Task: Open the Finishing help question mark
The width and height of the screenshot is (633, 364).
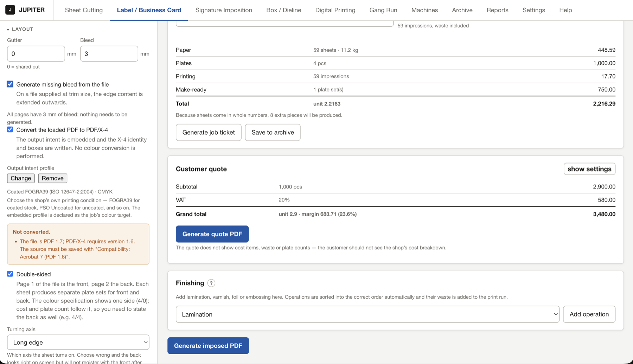Action: pos(211,283)
